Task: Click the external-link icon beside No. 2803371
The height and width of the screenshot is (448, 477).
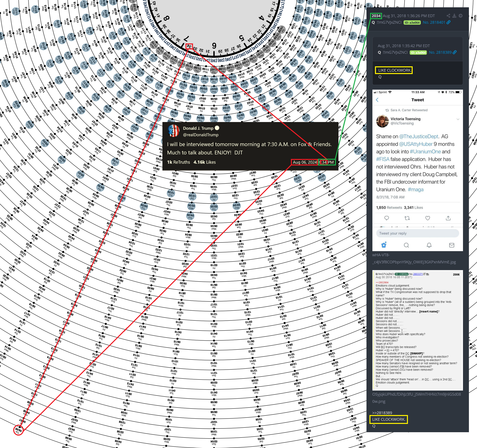Action: [x=424, y=274]
